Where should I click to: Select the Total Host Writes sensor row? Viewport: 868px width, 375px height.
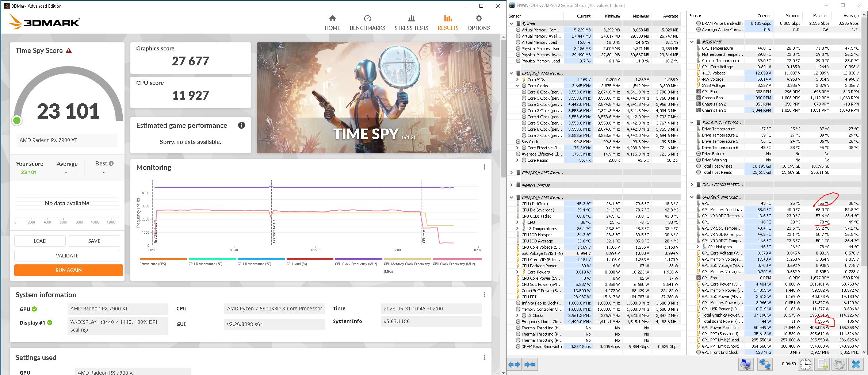pos(775,166)
